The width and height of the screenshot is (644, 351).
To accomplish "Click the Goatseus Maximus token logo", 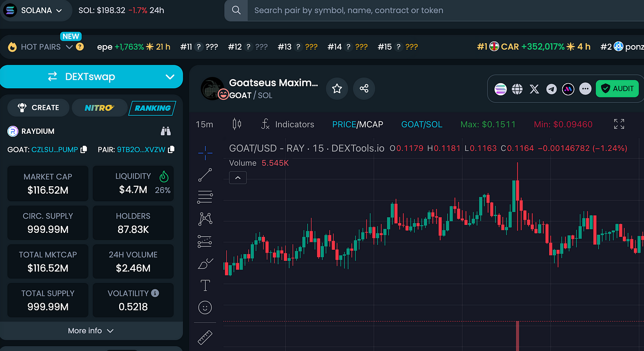I will click(x=213, y=88).
